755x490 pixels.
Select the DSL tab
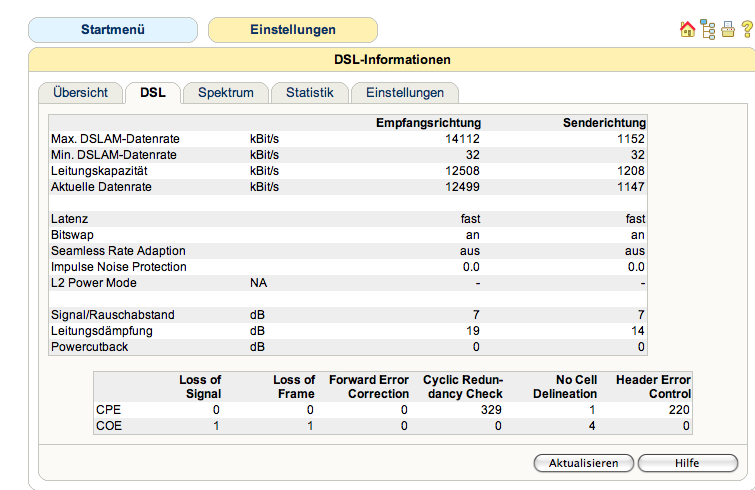[153, 92]
